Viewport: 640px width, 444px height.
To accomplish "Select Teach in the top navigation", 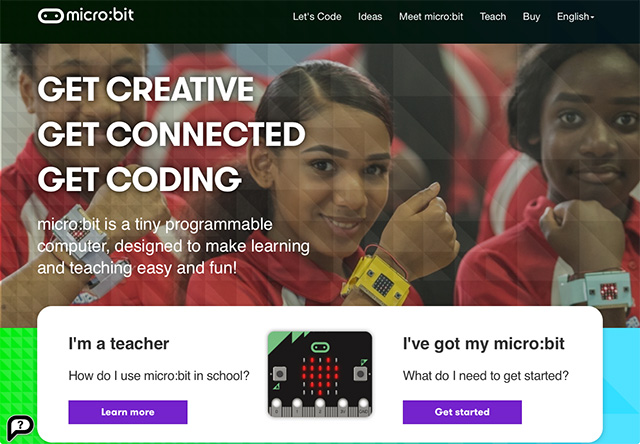I will tap(493, 17).
